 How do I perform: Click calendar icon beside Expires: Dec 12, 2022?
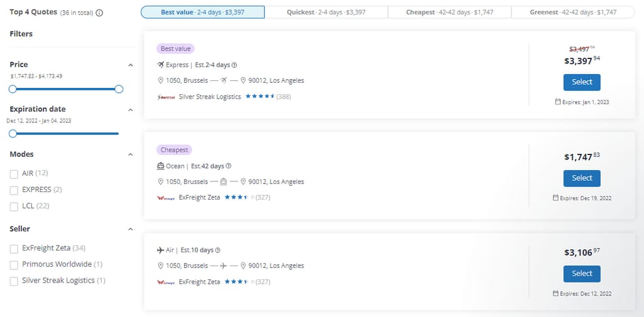point(555,293)
